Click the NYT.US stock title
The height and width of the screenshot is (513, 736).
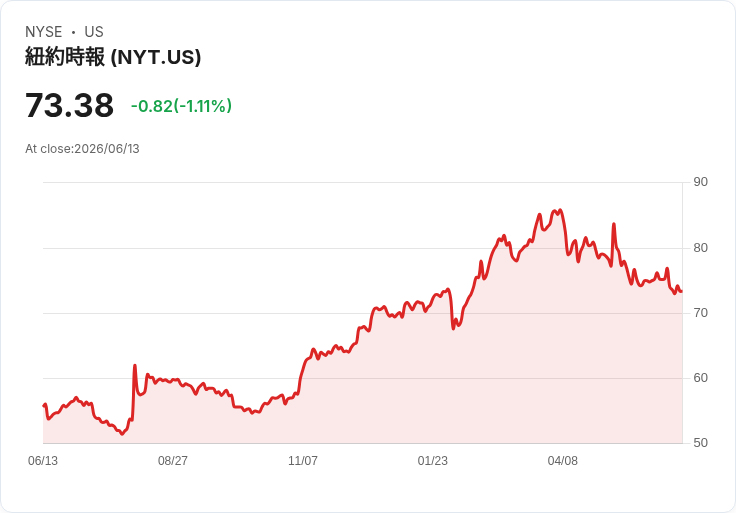click(x=113, y=57)
